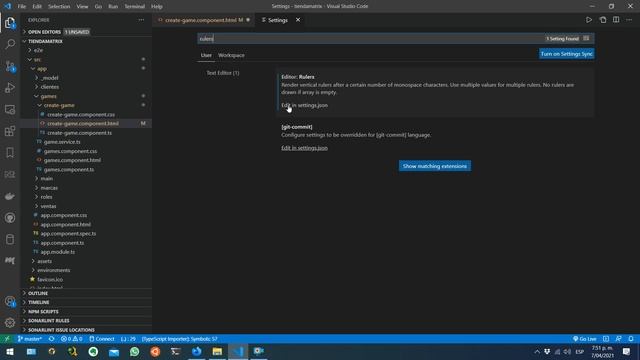Image resolution: width=640 pixels, height=360 pixels.
Task: Open File Explorer from taskbar
Action: pyautogui.click(x=217, y=351)
